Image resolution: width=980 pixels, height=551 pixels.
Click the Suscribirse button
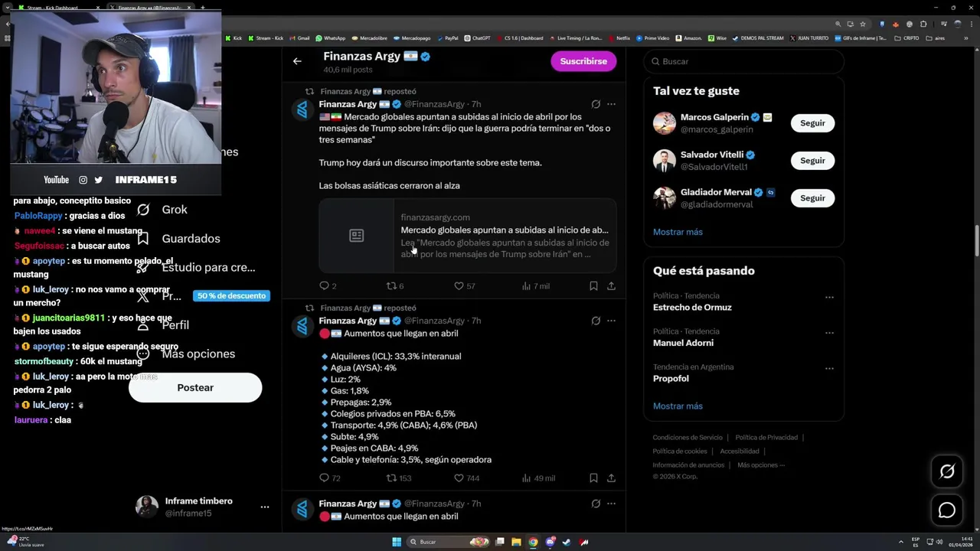click(583, 61)
